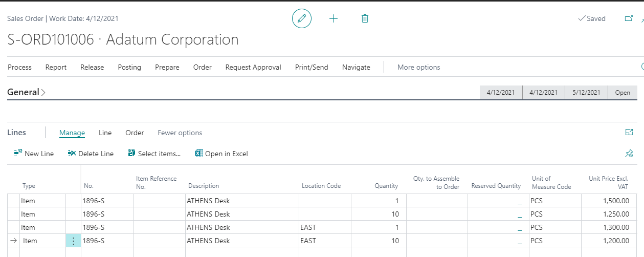Click More options
This screenshot has width=644, height=257.
click(418, 67)
